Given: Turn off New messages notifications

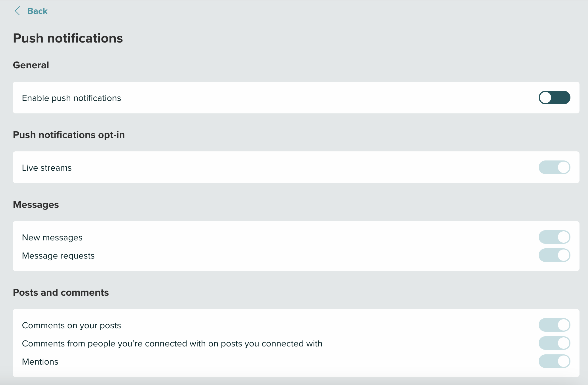Looking at the screenshot, I should [x=554, y=237].
